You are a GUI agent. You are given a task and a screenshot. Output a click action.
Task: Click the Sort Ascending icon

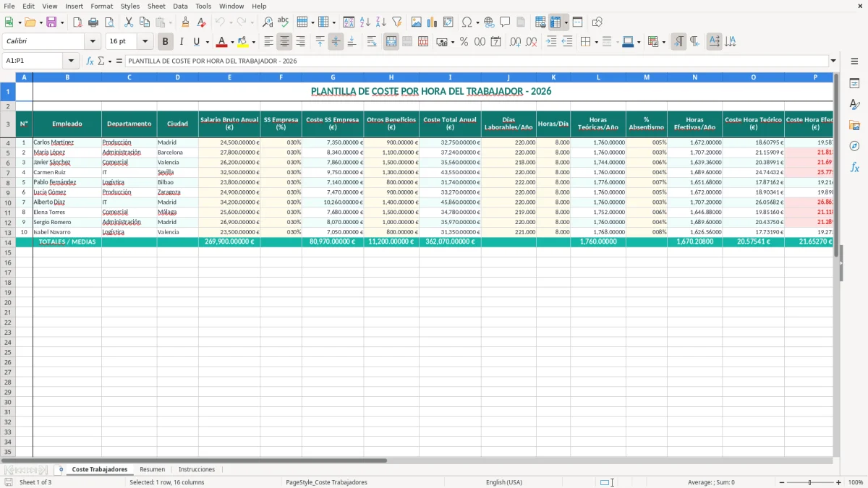(365, 22)
